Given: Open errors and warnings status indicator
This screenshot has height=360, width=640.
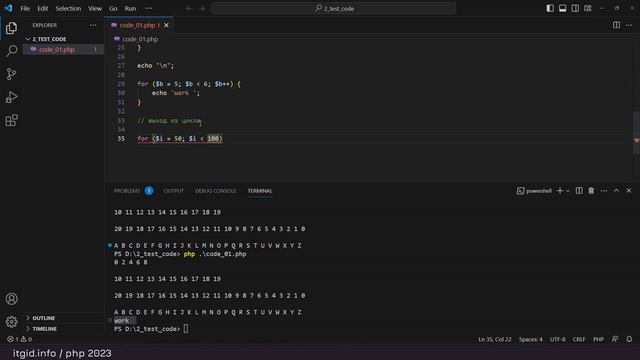Looking at the screenshot, I should point(19,339).
